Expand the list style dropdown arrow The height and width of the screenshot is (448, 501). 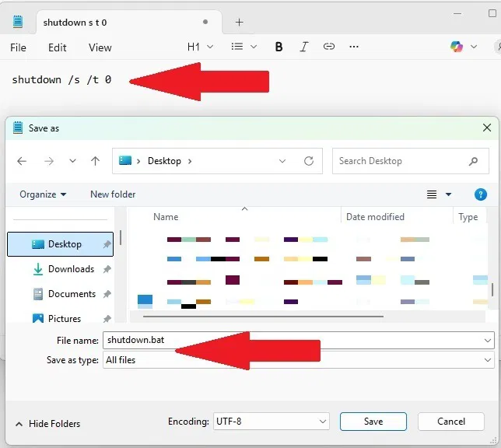click(x=254, y=47)
